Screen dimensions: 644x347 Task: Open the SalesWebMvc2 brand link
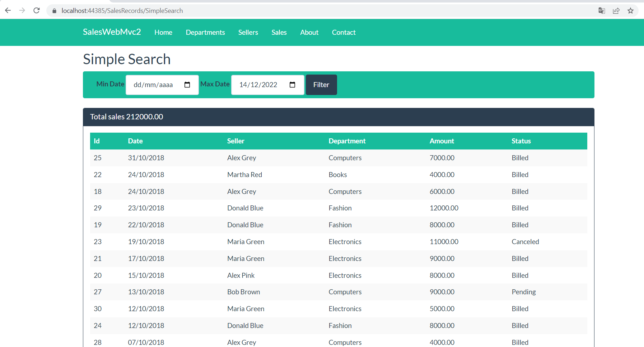112,32
